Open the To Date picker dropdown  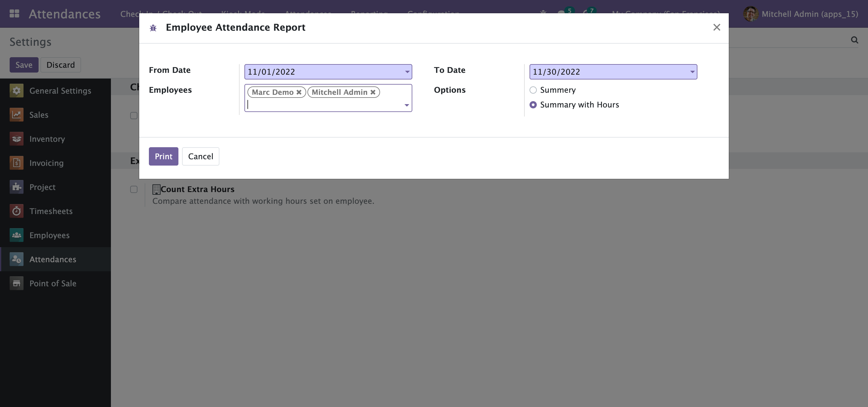pyautogui.click(x=692, y=72)
